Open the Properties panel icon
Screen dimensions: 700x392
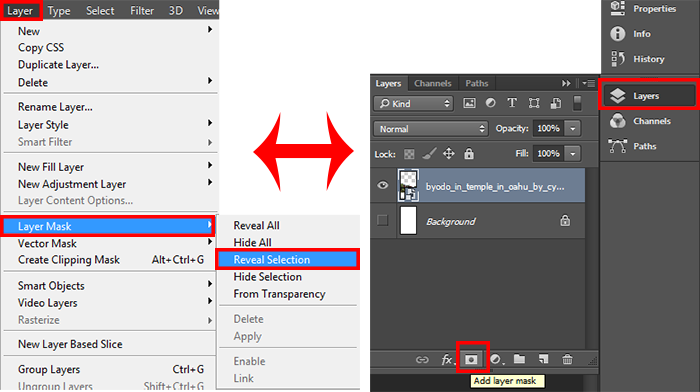(617, 8)
